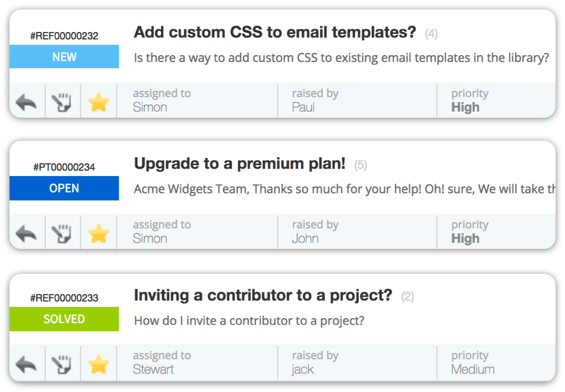Screen dimensions: 565x392
Task: Star the Inviting a contributor ticket
Action: [98, 364]
